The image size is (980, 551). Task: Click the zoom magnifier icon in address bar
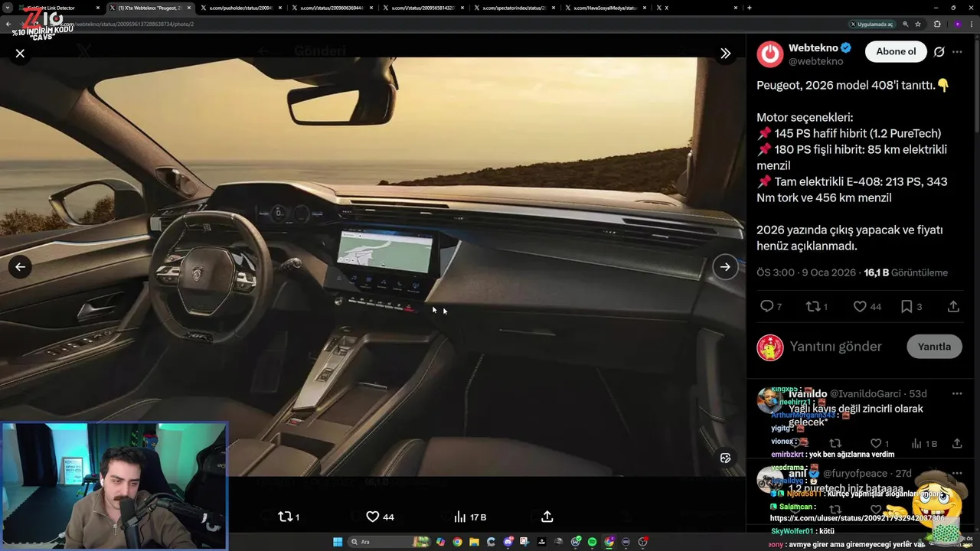906,24
